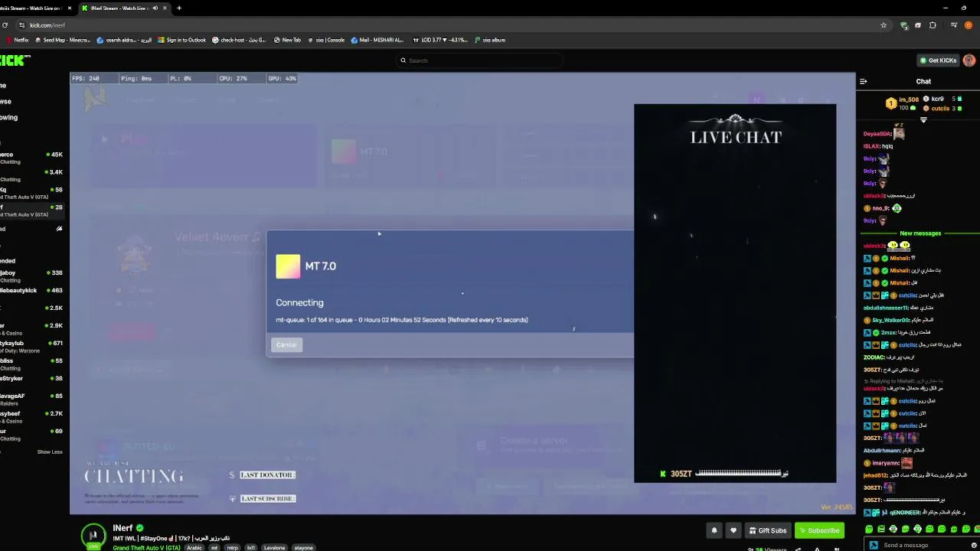Viewport: 980px width, 551px height.
Task: Click the imaryamnc chat username
Action: coord(886,463)
